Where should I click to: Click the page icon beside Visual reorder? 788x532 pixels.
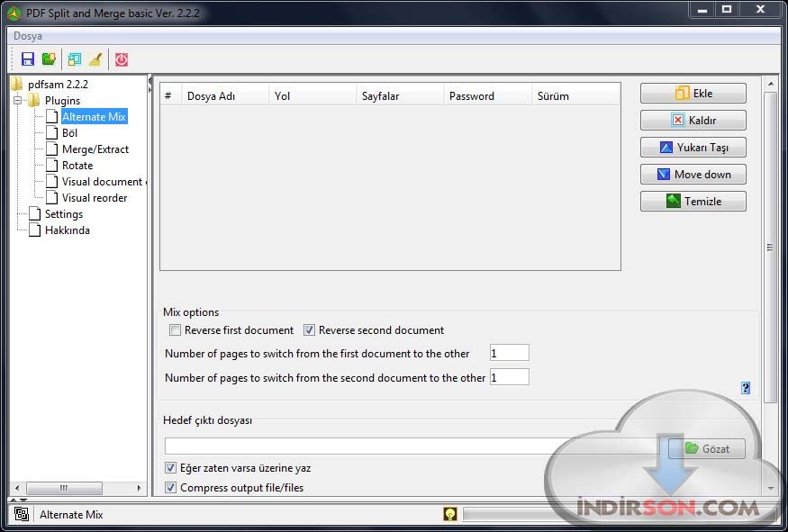[x=51, y=197]
